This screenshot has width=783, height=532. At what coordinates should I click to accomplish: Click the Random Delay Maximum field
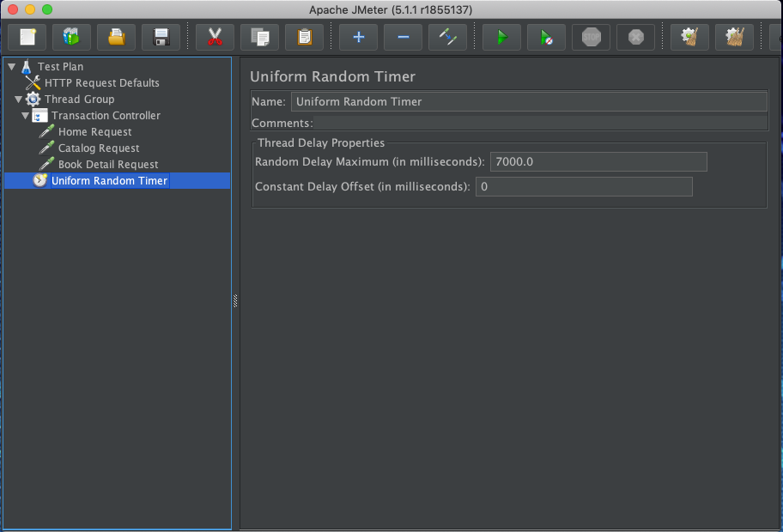(598, 161)
